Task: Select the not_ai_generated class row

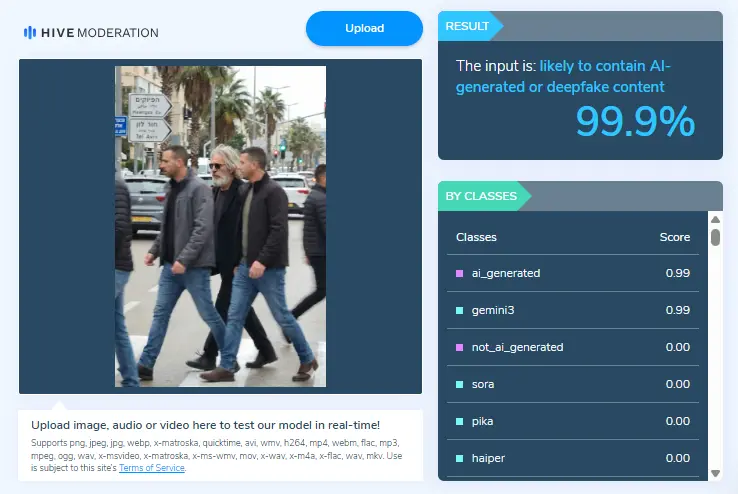Action: tap(573, 347)
